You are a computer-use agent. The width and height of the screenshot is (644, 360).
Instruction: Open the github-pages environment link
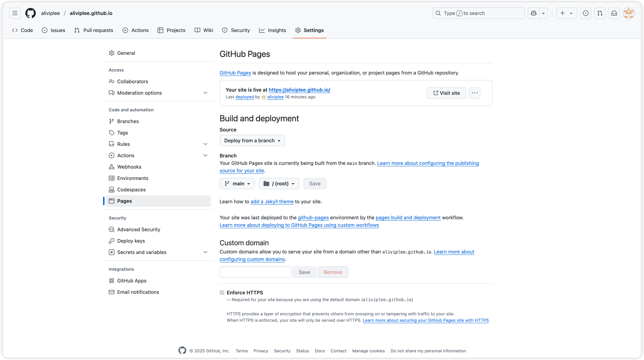(313, 217)
